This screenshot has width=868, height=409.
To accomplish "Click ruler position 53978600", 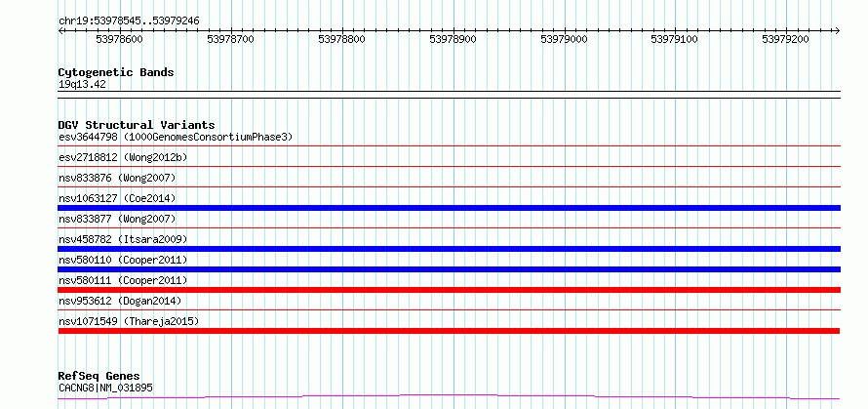I will click(119, 39).
